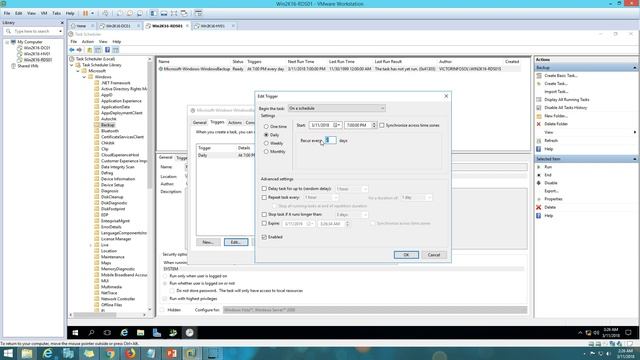640x360 pixels.
Task: Click VMware library search box
Action: [33, 31]
